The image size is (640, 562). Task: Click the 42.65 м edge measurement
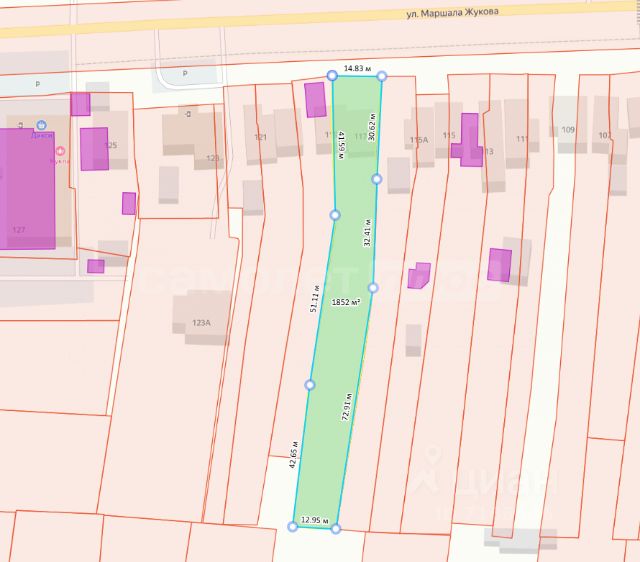293,454
